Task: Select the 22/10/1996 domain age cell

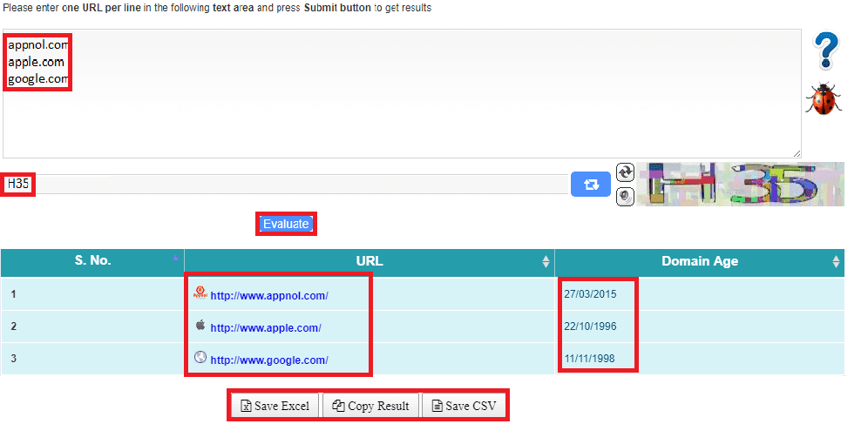Action: [590, 326]
